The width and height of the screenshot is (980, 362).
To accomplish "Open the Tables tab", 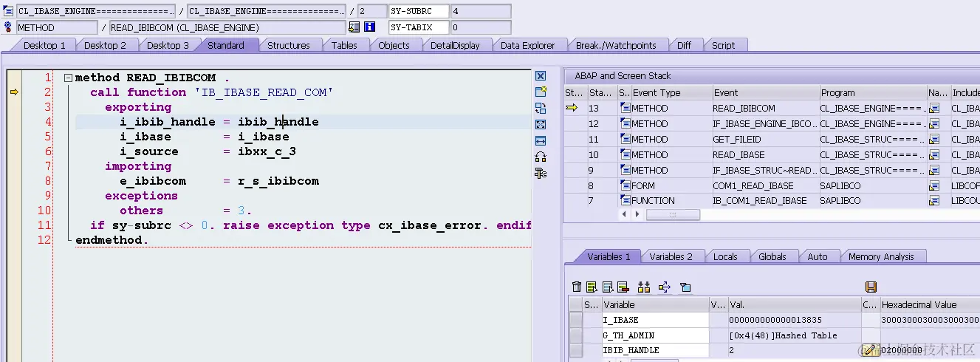I will pos(344,45).
